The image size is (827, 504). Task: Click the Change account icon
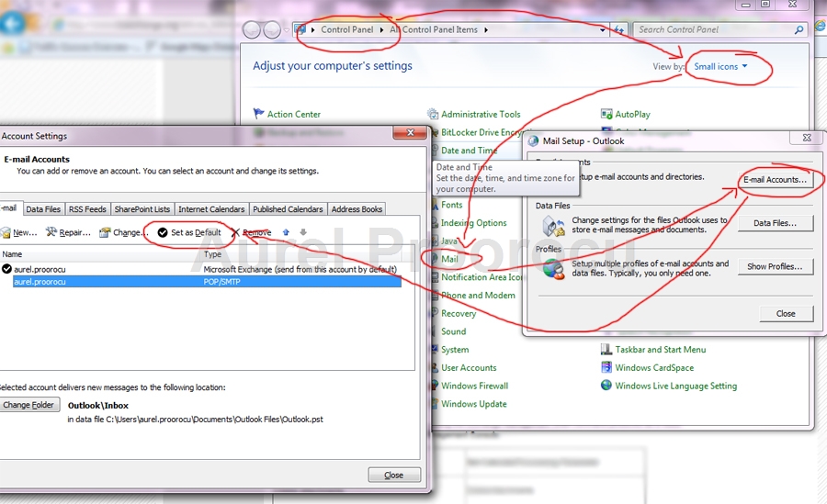tap(105, 232)
